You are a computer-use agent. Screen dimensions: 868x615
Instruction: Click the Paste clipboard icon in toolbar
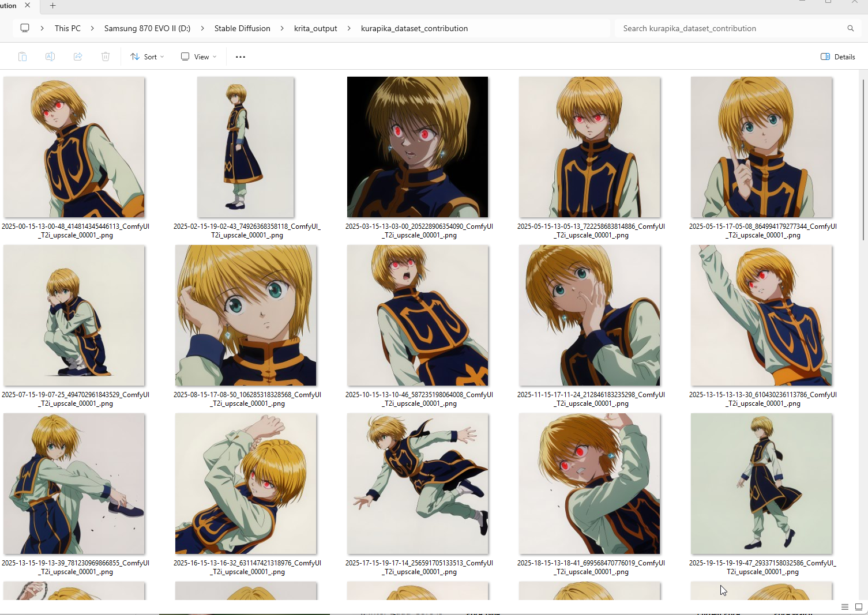tap(22, 56)
